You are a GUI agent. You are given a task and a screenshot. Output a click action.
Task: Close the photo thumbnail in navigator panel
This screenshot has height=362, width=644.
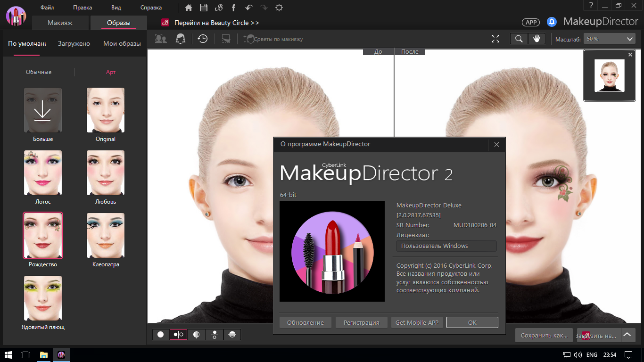[x=630, y=55]
